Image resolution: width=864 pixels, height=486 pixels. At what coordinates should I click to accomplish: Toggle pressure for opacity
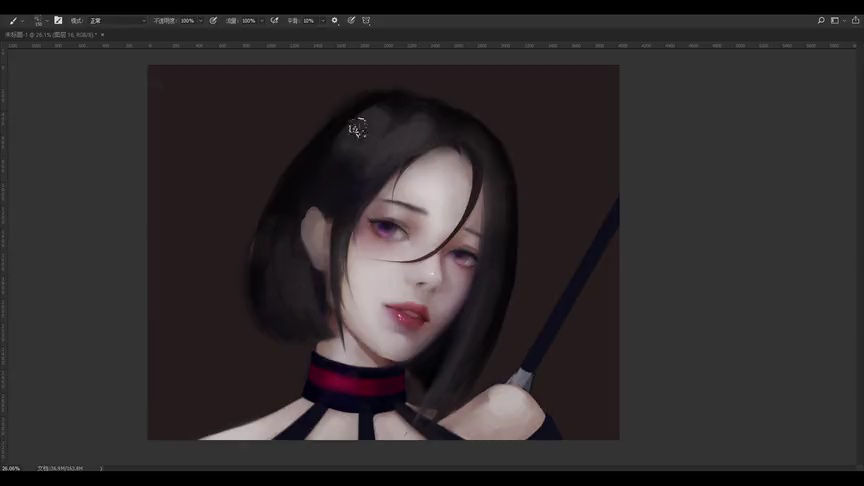pyautogui.click(x=214, y=20)
